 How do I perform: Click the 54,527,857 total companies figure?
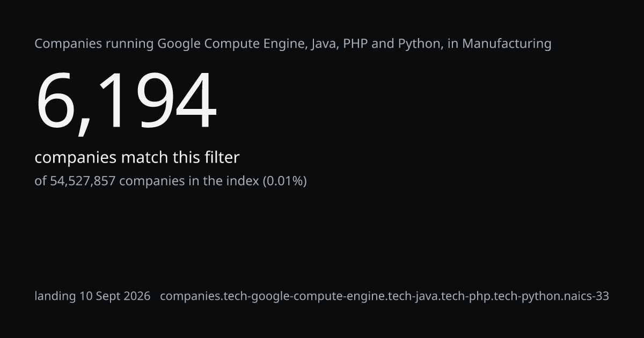point(83,181)
